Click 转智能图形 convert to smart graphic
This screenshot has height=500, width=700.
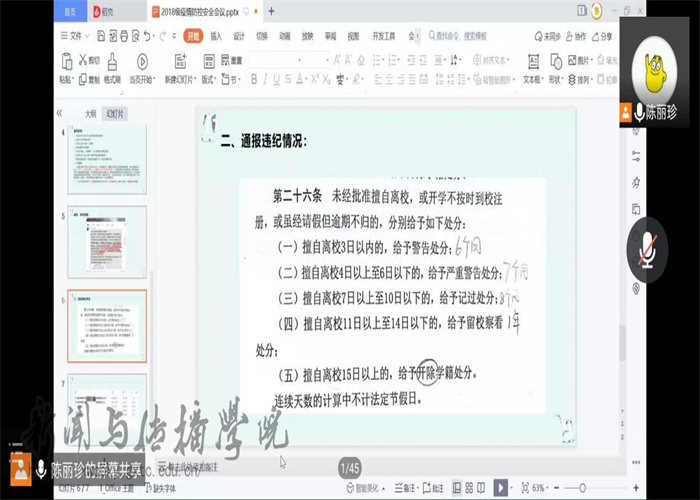(494, 80)
